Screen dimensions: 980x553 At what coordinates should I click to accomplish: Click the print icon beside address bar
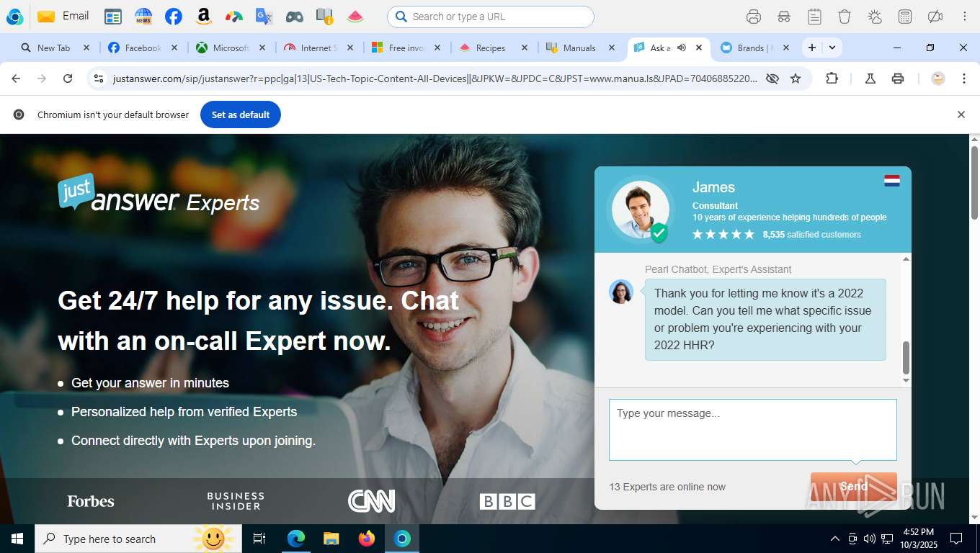(x=898, y=78)
